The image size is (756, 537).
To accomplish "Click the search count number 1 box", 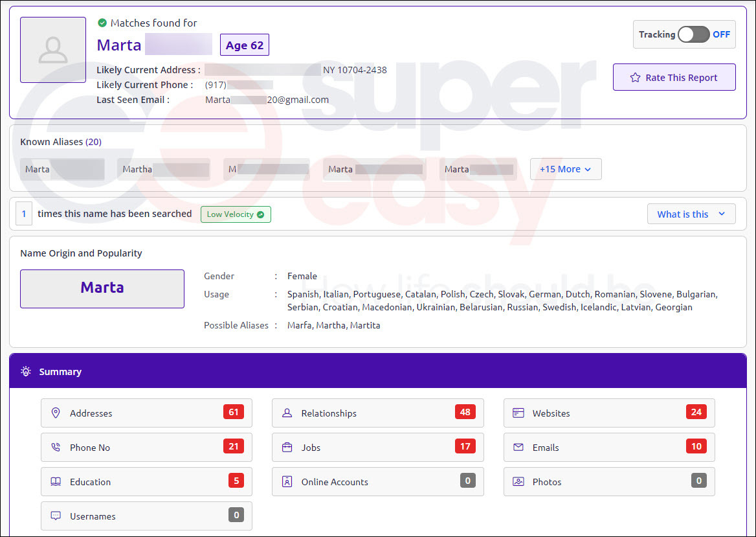I will (x=24, y=214).
